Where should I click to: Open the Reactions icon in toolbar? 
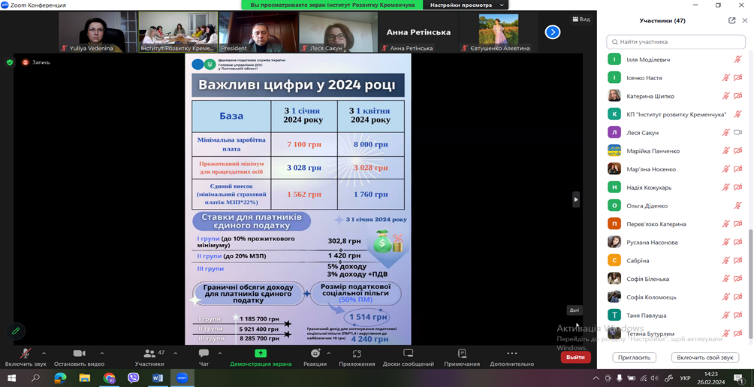315,353
